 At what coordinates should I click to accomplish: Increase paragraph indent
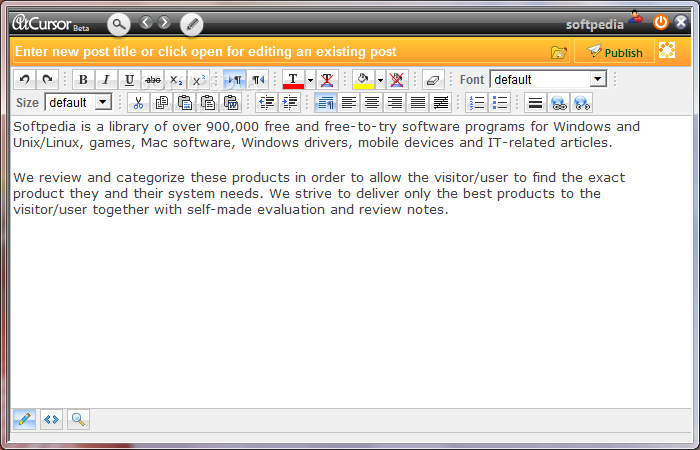(290, 103)
